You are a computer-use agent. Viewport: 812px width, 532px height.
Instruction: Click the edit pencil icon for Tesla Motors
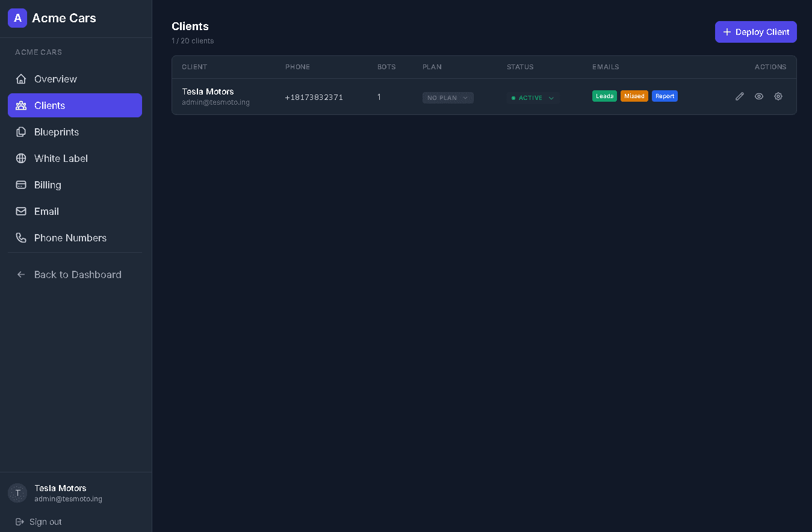click(x=739, y=96)
